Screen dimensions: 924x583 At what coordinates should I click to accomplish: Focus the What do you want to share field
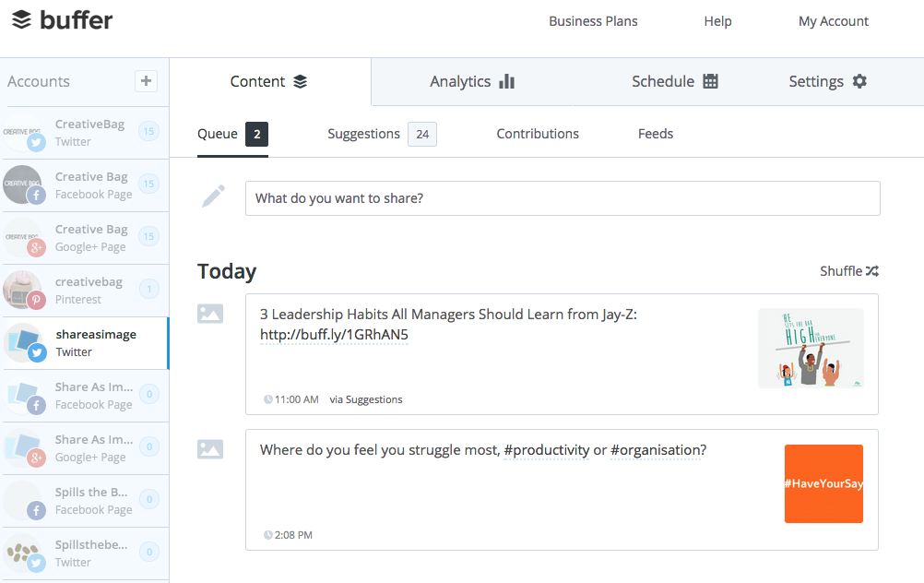tap(563, 198)
